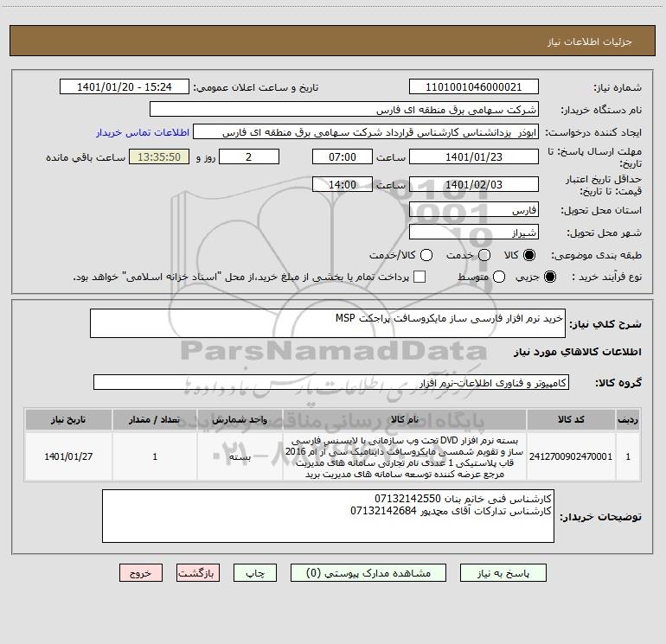The image size is (666, 644).
Task: Click the 14:00 validity time field
Action: point(343,184)
